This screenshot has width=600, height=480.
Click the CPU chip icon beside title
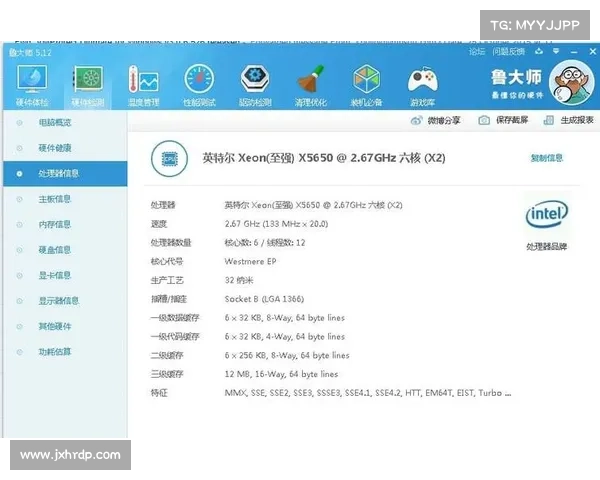168,158
